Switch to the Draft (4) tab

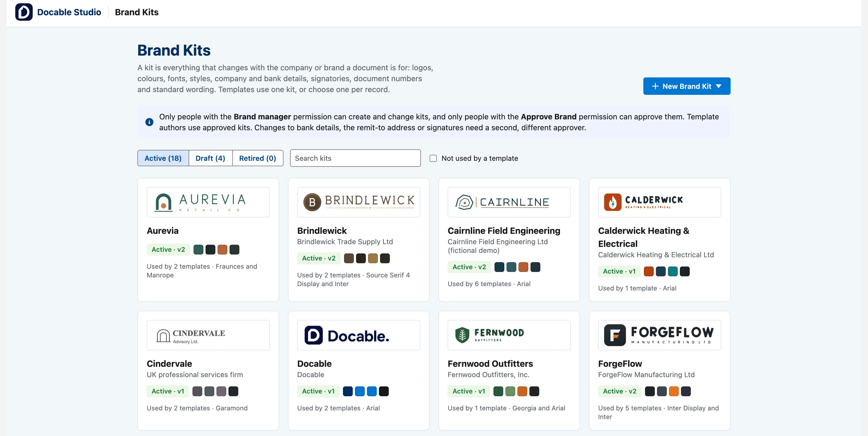point(210,158)
